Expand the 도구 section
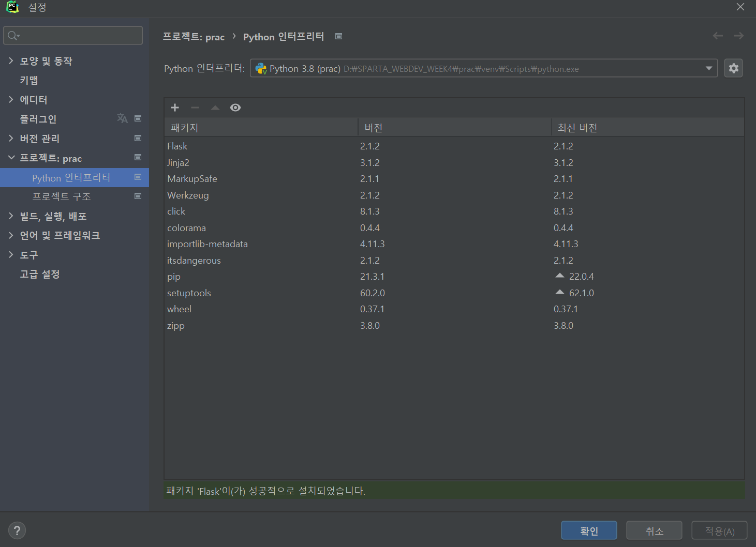The width and height of the screenshot is (756, 547). [x=11, y=254]
